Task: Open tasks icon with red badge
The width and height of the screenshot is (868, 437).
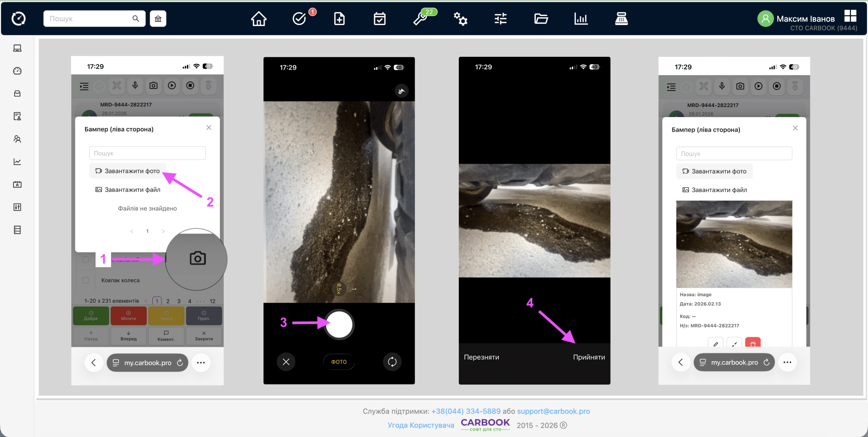Action: coord(299,19)
